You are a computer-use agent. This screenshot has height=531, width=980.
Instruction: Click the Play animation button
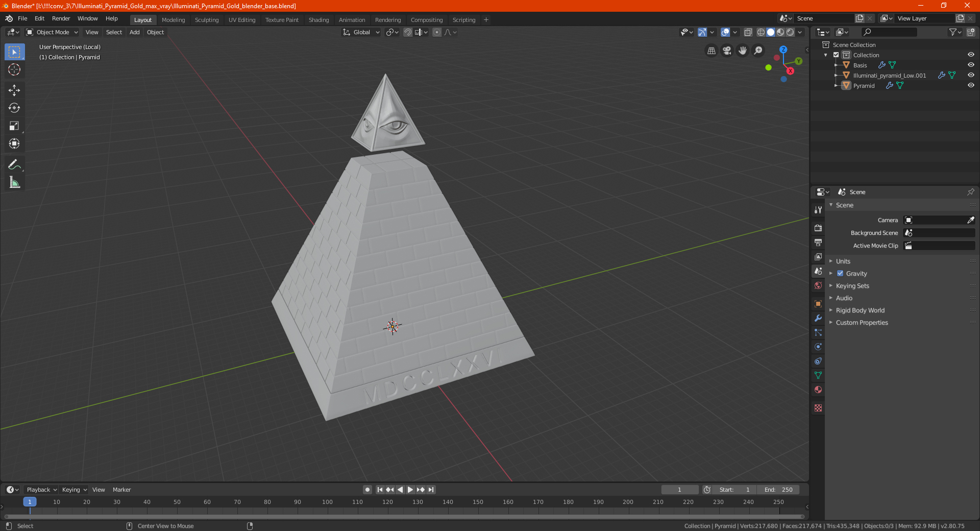(x=410, y=489)
